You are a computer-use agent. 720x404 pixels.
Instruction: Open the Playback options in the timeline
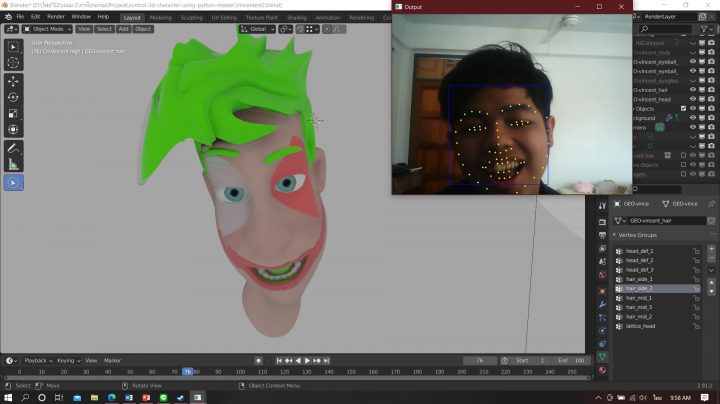point(37,360)
